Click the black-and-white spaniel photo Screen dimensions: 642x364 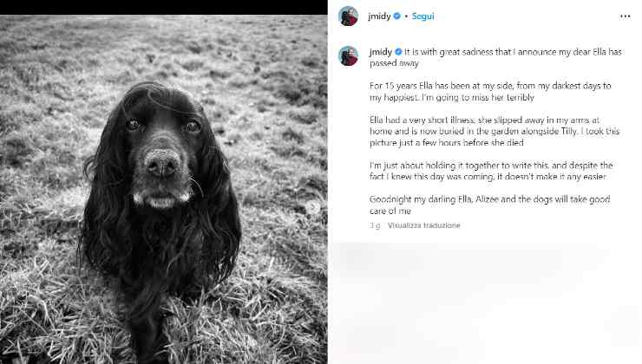[x=164, y=189]
